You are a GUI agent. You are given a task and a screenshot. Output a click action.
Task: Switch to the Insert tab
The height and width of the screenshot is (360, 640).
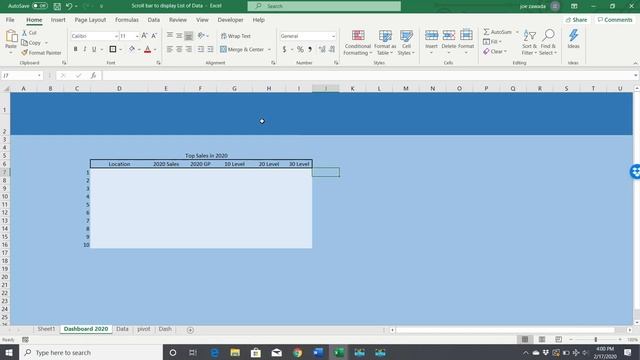(x=58, y=20)
